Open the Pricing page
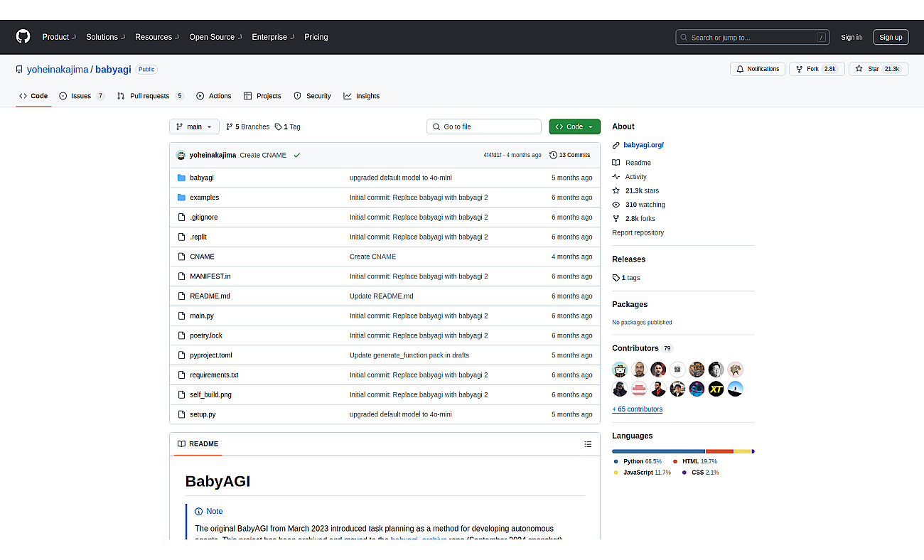 316,37
